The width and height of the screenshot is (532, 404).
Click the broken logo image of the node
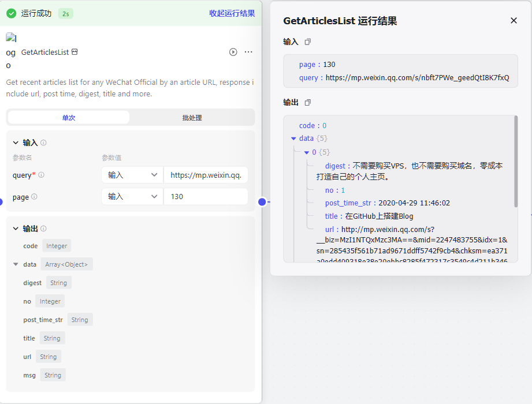pos(10,38)
